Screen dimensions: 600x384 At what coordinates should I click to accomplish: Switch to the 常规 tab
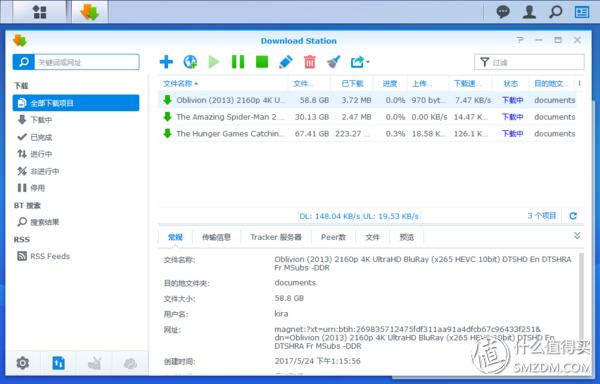pyautogui.click(x=175, y=237)
